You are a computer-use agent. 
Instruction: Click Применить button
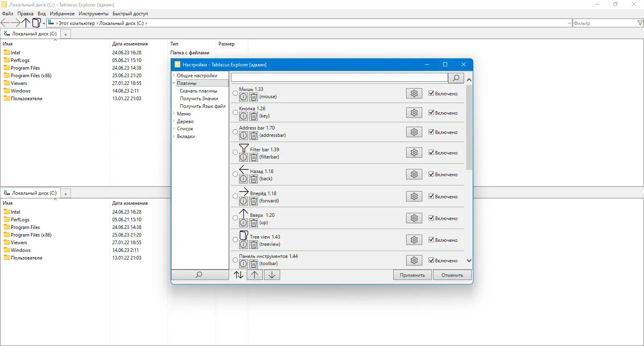(413, 275)
